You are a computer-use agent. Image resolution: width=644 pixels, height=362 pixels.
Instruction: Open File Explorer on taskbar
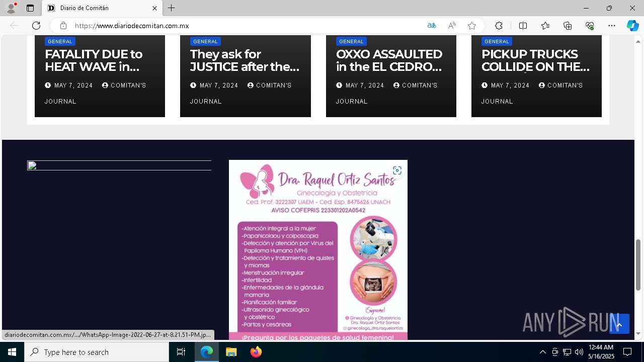(231, 352)
